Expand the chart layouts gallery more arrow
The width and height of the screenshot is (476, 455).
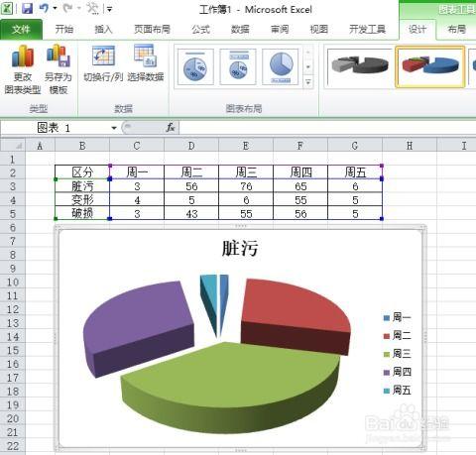[308, 82]
